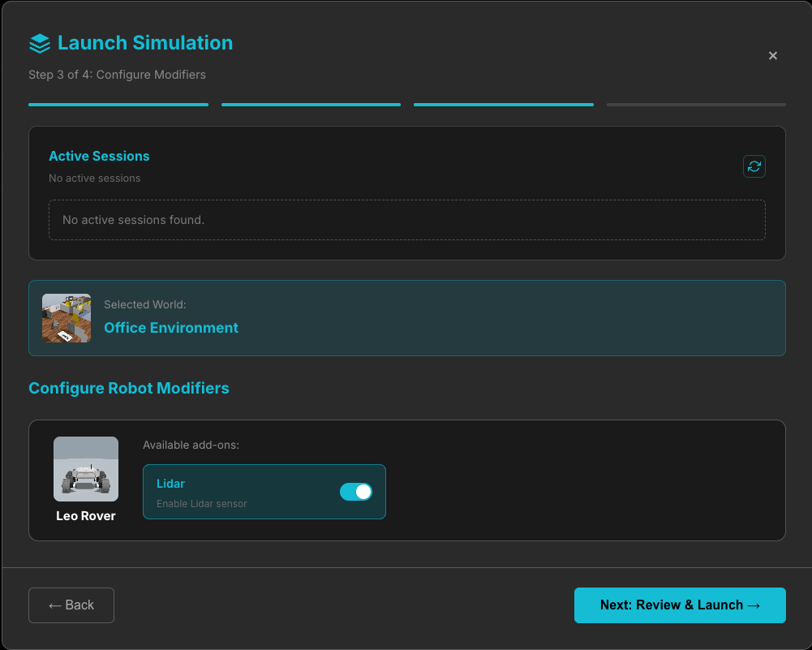Select the first step in the progress bar
812x650 pixels.
coord(118,105)
